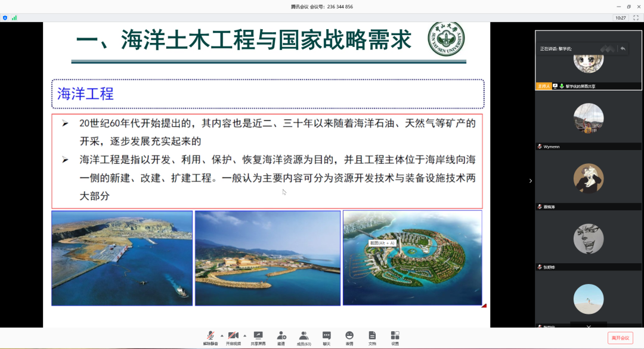Collapse the participant sidebar with the chevron

coord(530,181)
